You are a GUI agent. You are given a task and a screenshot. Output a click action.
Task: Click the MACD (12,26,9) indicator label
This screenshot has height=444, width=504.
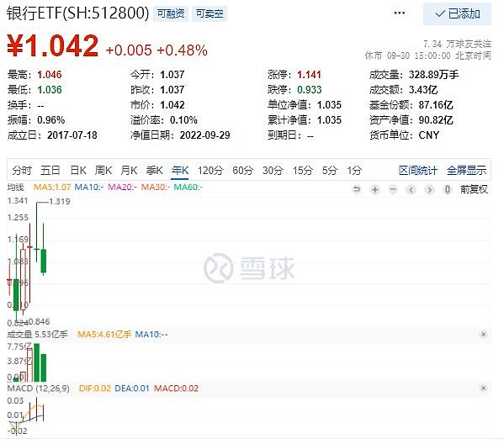(x=38, y=388)
